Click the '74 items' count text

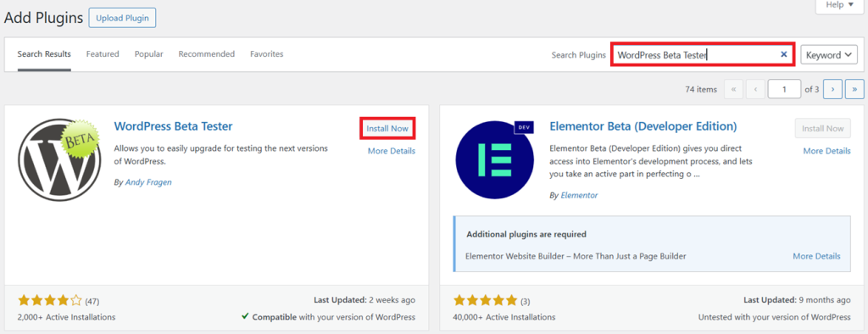coord(701,89)
